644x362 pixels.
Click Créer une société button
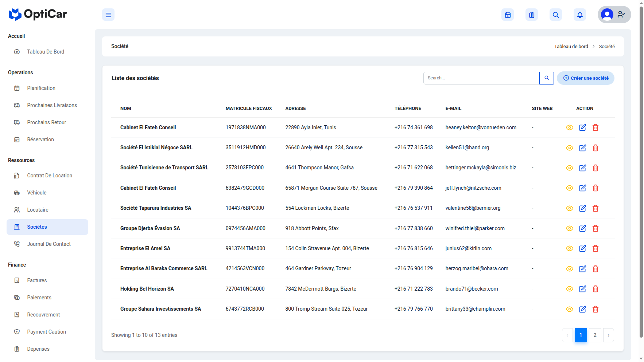586,78
